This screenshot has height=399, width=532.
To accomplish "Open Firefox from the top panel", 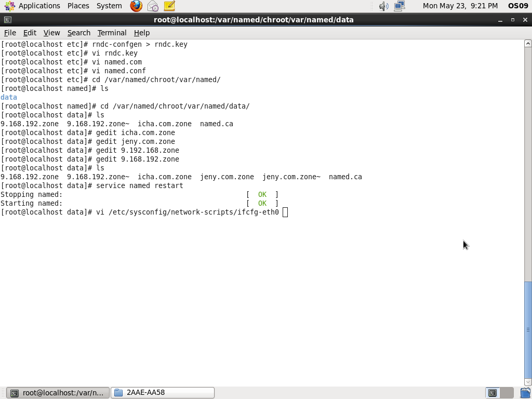I will 135,6.
